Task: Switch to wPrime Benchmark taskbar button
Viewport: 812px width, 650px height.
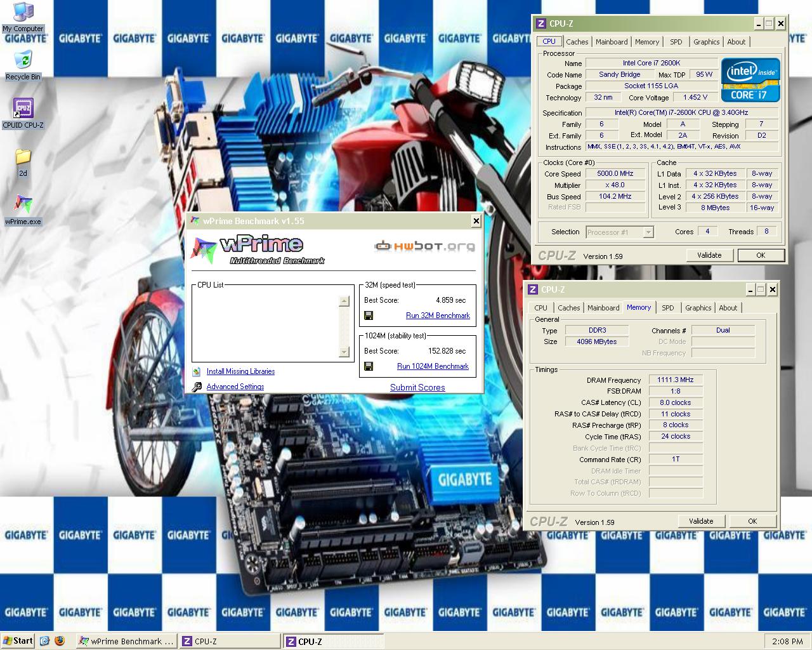Action: (126, 641)
